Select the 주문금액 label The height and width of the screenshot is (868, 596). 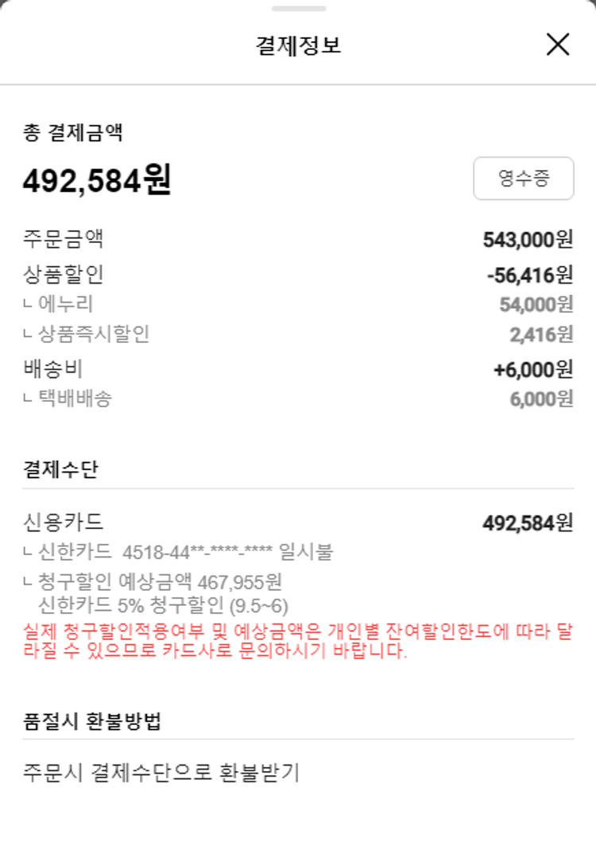[x=64, y=238]
